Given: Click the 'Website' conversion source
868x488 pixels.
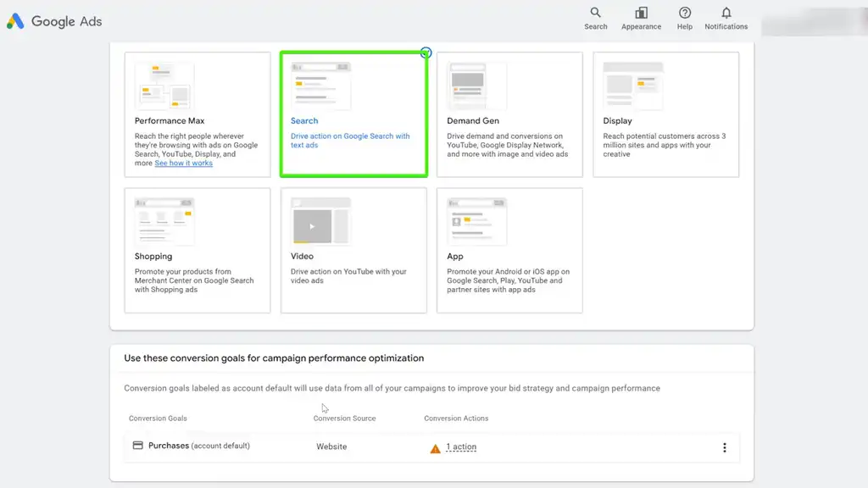Looking at the screenshot, I should coord(331,446).
